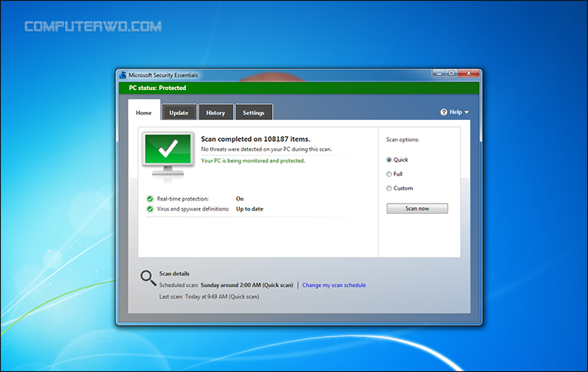The image size is (588, 372).
Task: Start scanning with the Scan now button
Action: 417,208
